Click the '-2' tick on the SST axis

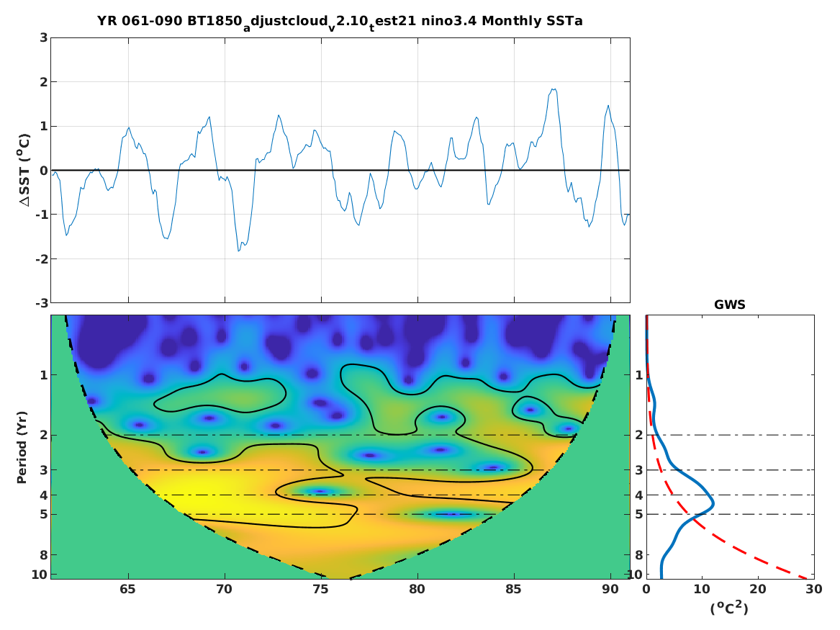[x=41, y=258]
